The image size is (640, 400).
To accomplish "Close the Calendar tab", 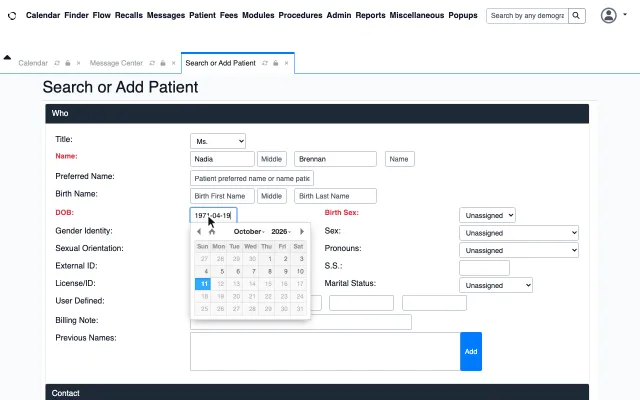I will click(78, 63).
